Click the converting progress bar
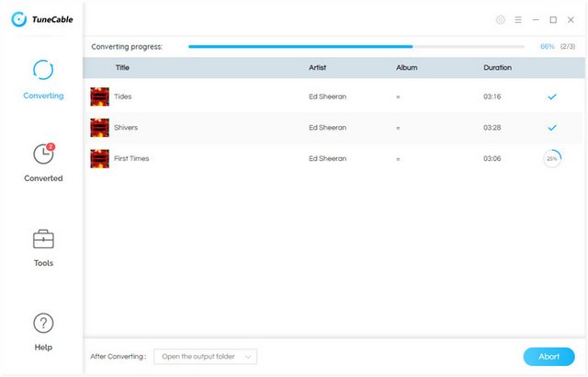The image size is (588, 377). 356,47
